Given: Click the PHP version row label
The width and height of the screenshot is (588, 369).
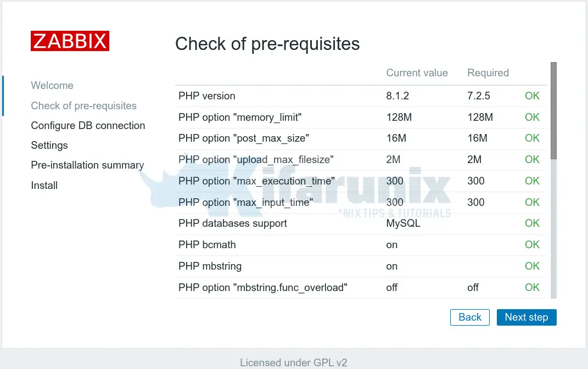Looking at the screenshot, I should 207,96.
